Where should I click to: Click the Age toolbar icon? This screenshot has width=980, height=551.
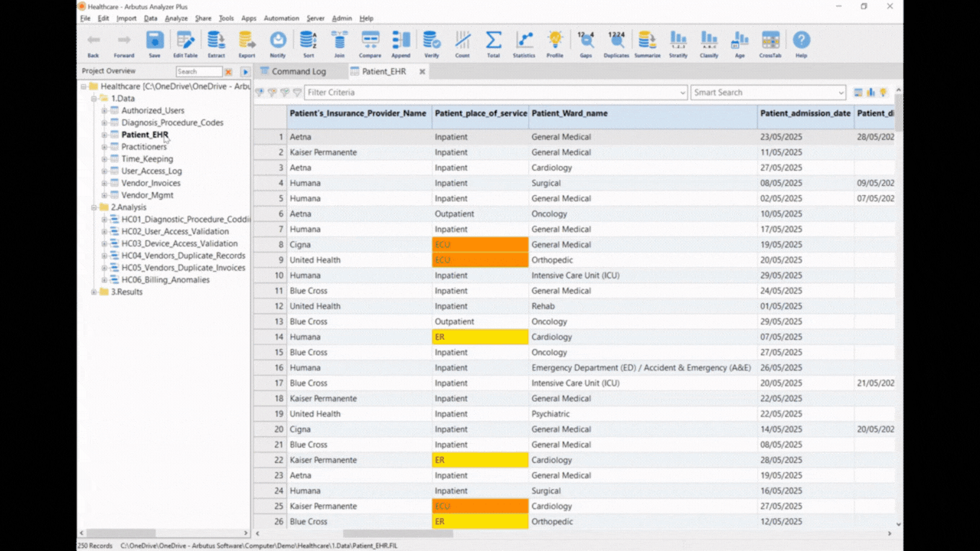tap(740, 44)
